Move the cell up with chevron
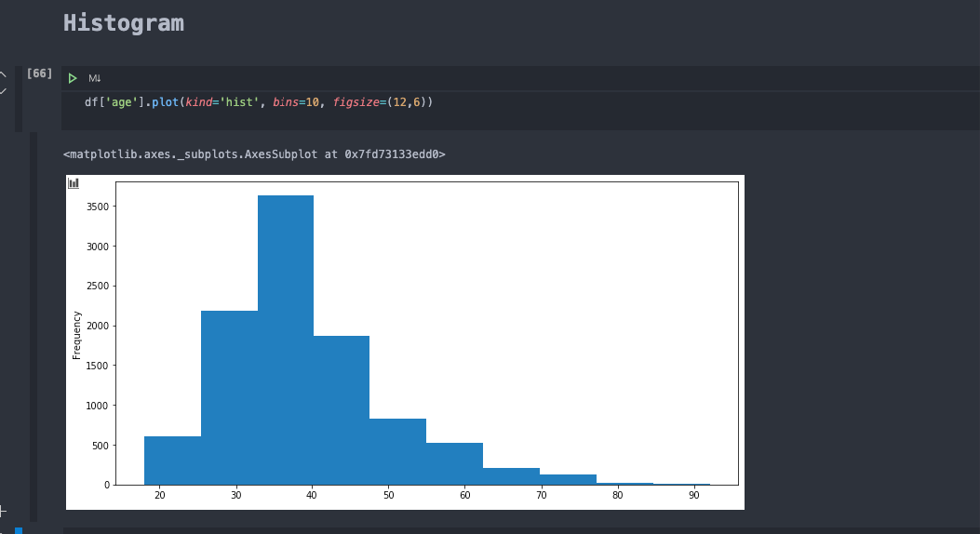 pos(2,75)
